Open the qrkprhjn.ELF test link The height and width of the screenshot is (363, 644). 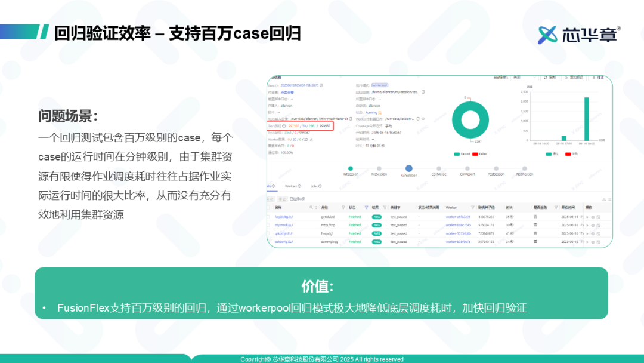click(283, 233)
